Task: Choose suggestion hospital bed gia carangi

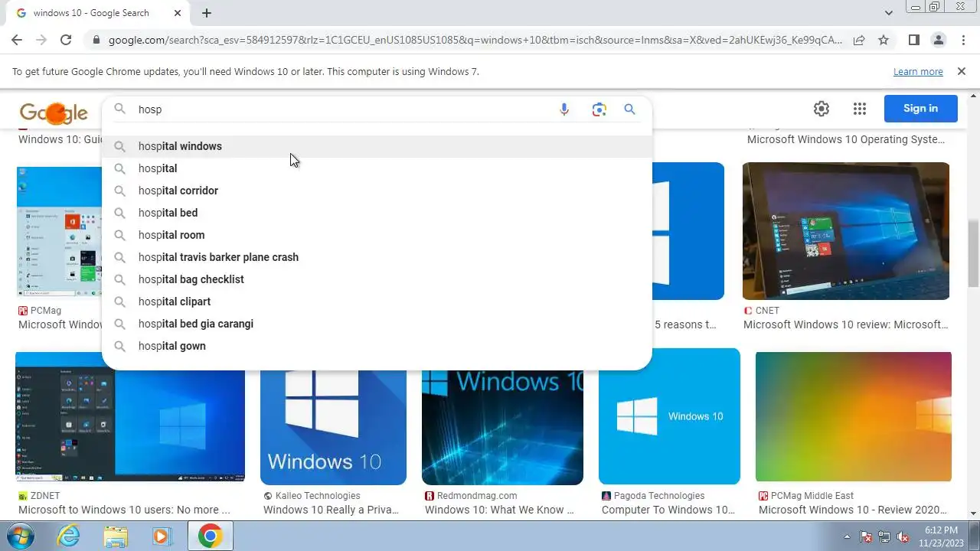Action: coord(377,324)
